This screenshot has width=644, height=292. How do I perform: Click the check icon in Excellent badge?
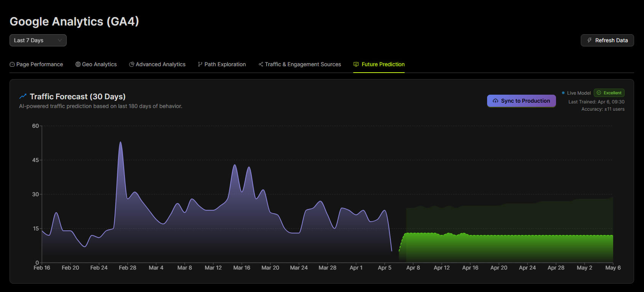point(599,93)
